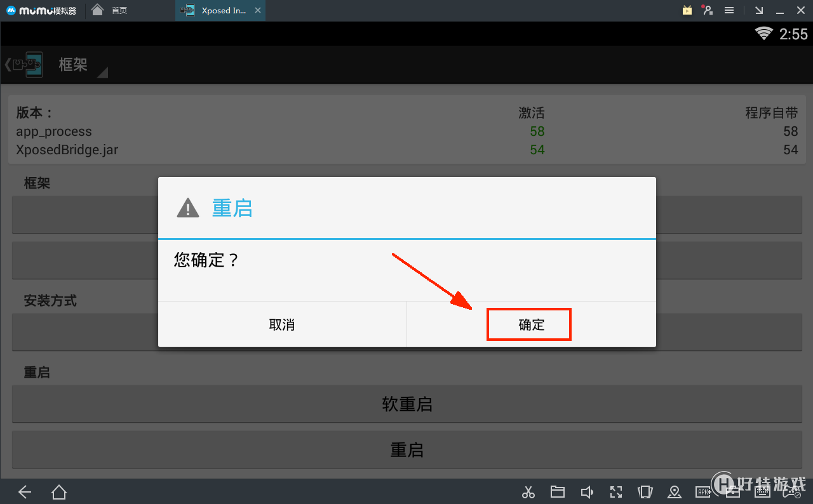Click the shake device icon
The image size is (813, 504).
tap(645, 492)
